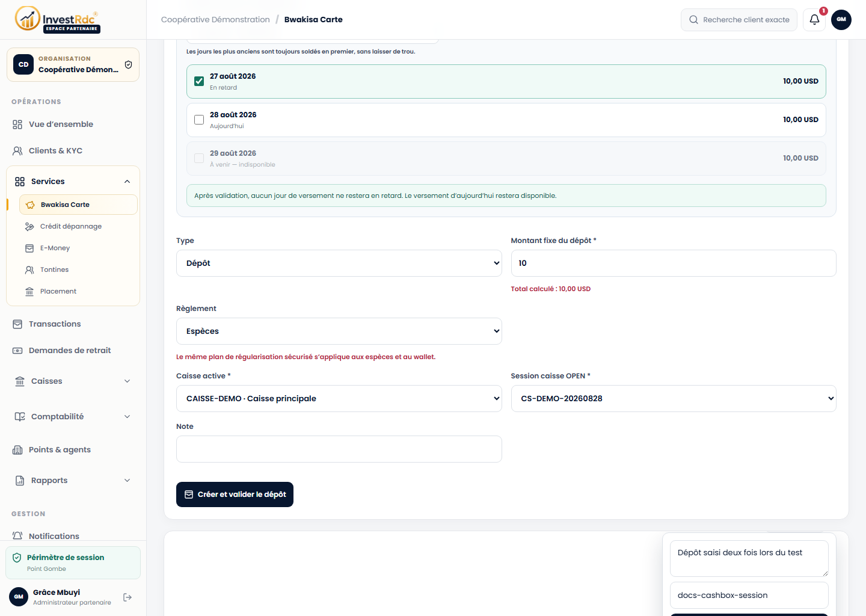Screen dimensions: 866x616
Task: Click the Coopérative Démonstration breadcrumb
Action: 215,20
